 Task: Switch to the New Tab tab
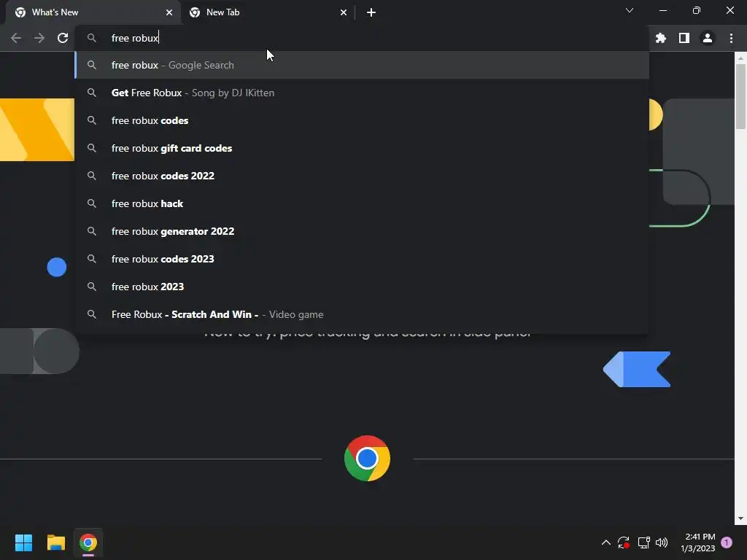point(268,12)
